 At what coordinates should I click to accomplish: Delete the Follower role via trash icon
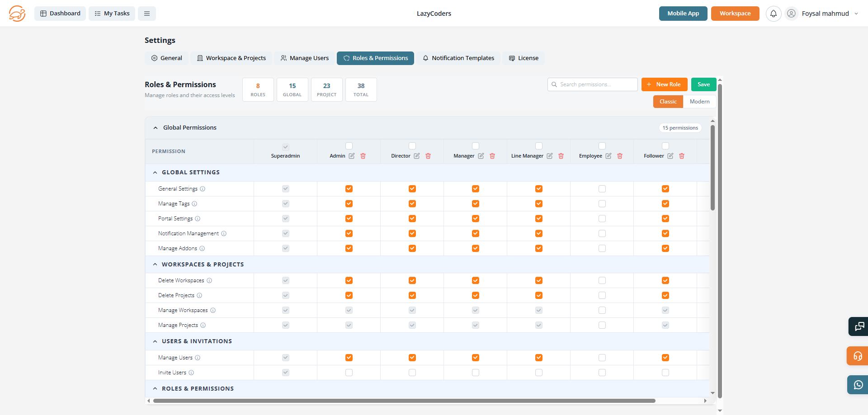click(x=682, y=156)
